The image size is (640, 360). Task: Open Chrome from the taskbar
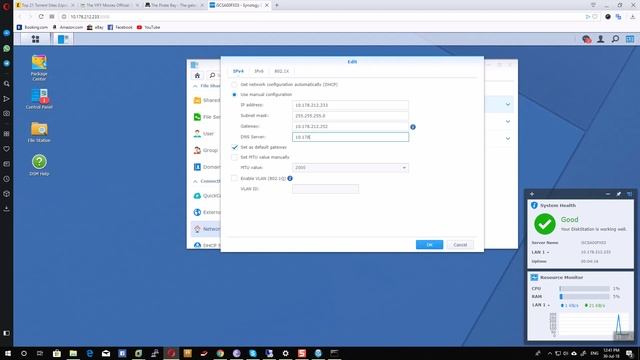(220, 353)
